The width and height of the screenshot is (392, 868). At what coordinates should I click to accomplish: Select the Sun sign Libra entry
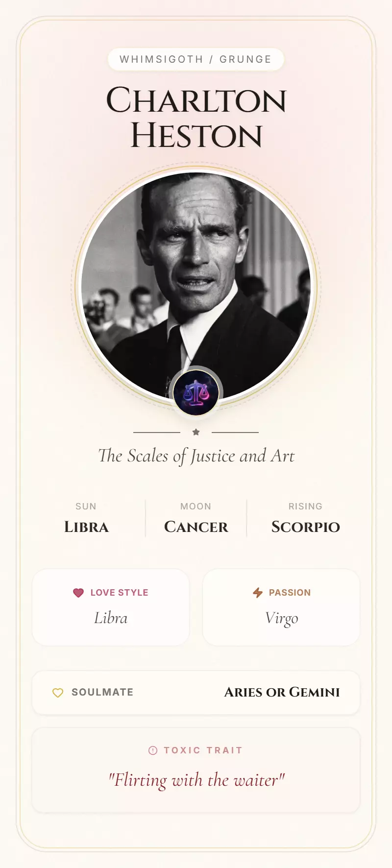[x=86, y=519]
